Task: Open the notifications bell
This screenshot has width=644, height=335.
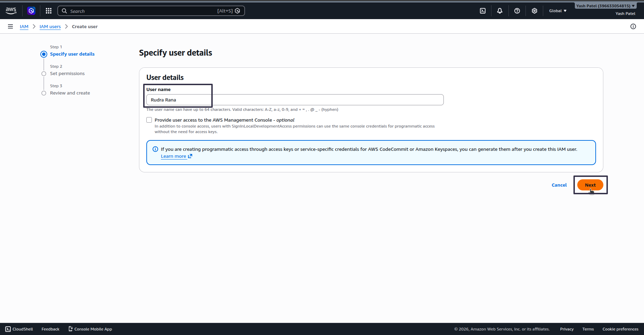Action: pyautogui.click(x=500, y=11)
